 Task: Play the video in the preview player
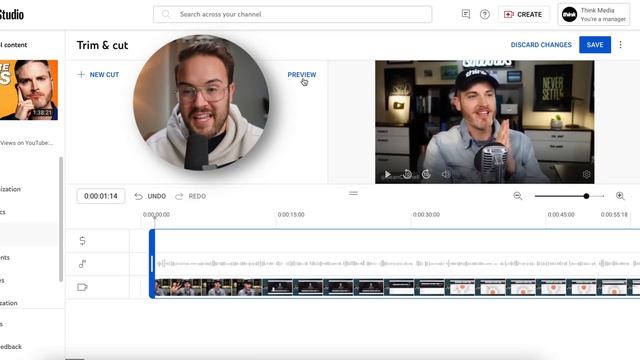pyautogui.click(x=388, y=174)
